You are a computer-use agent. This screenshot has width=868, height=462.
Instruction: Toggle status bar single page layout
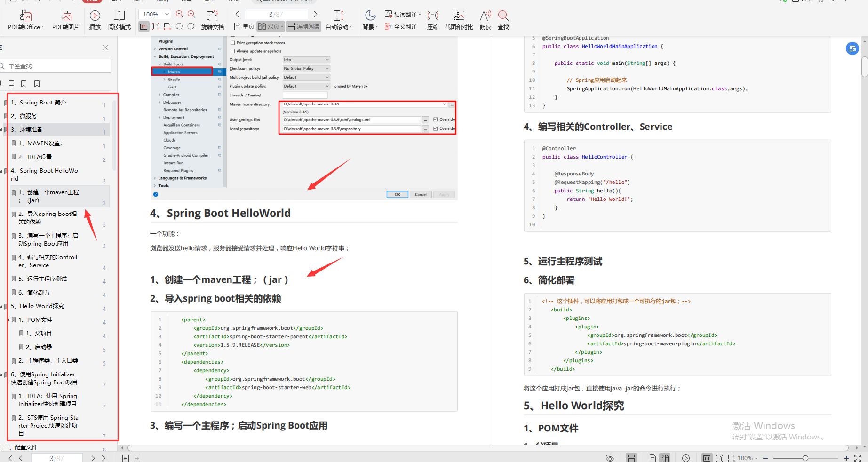point(653,458)
